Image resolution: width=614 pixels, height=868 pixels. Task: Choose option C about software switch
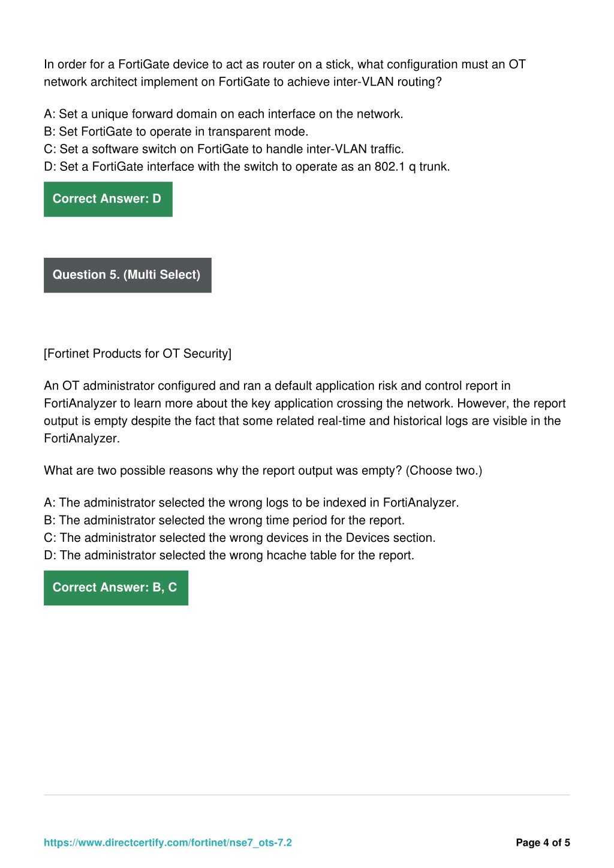[224, 149]
